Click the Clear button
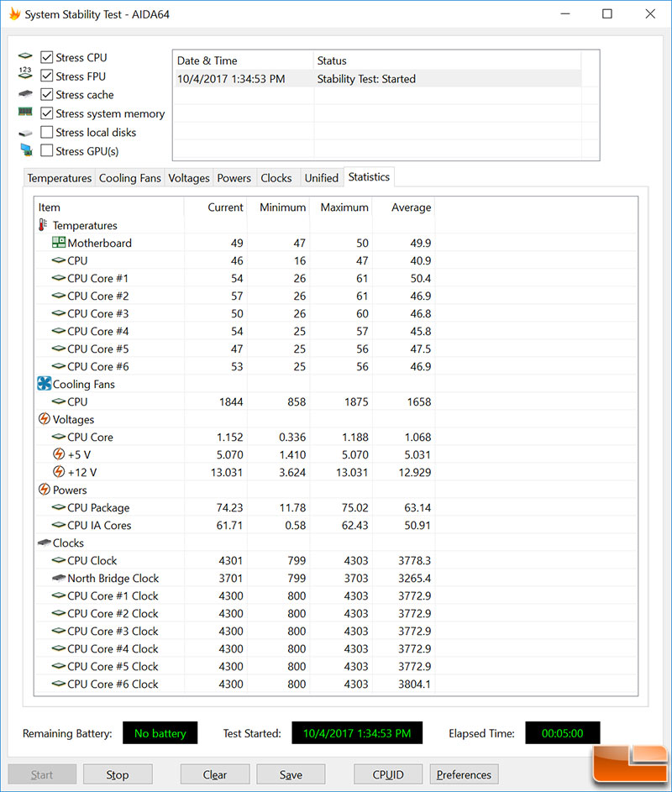The width and height of the screenshot is (672, 792). [215, 775]
